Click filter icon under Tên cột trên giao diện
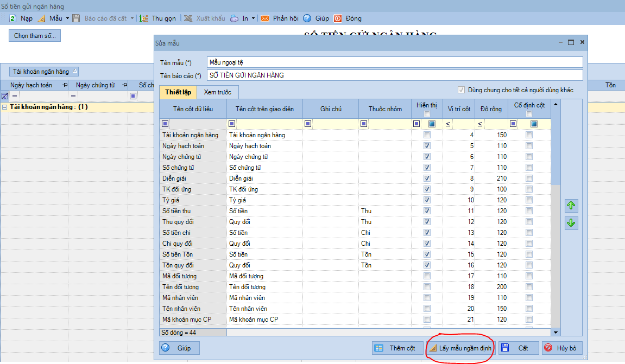Screen dimensions: 625x364 tap(231, 124)
